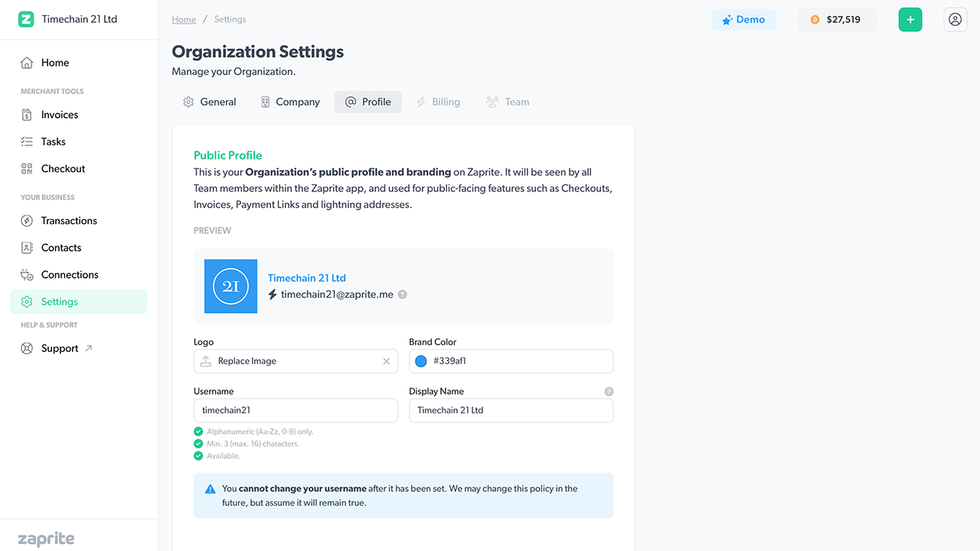Click the Connections plug icon
Screen dimensions: 980x551
[27, 275]
